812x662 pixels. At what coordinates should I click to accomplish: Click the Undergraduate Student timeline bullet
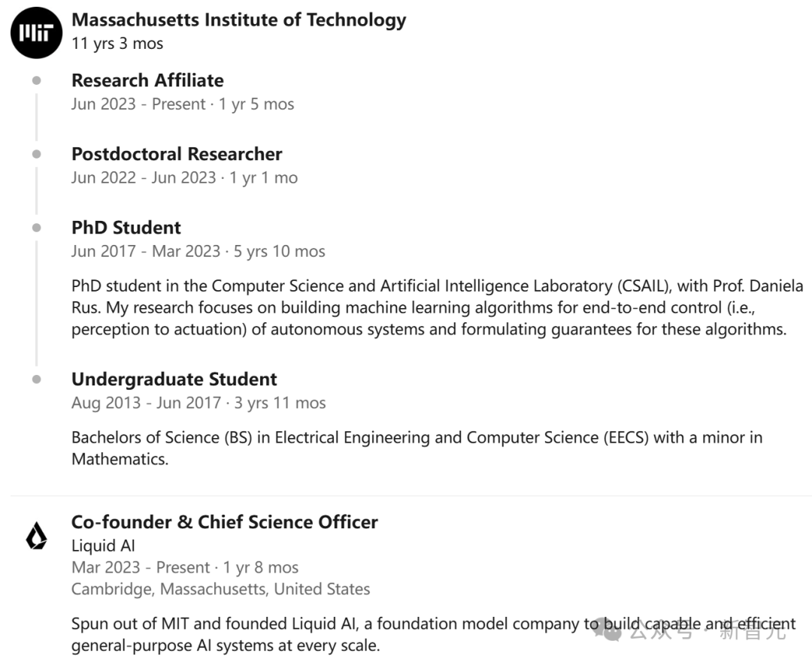(x=36, y=379)
